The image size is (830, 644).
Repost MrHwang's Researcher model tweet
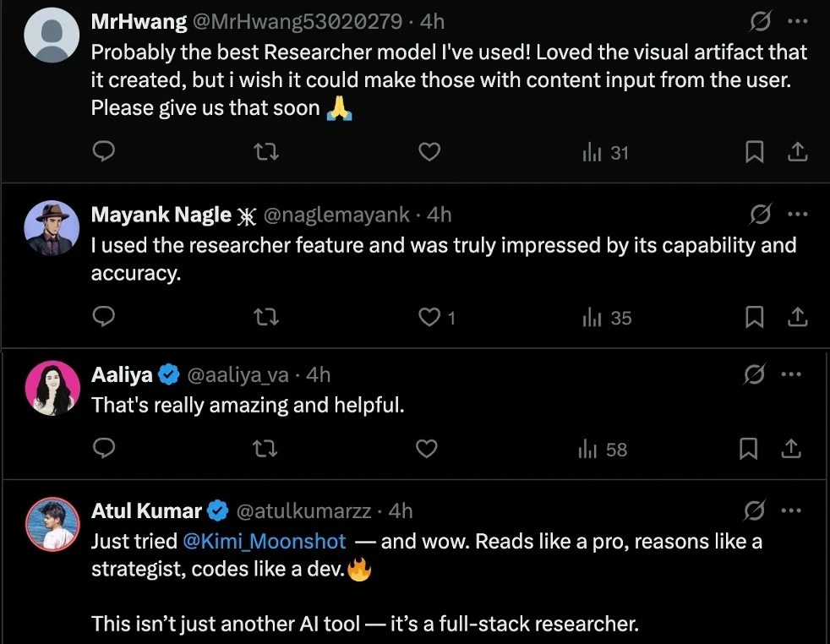[266, 152]
